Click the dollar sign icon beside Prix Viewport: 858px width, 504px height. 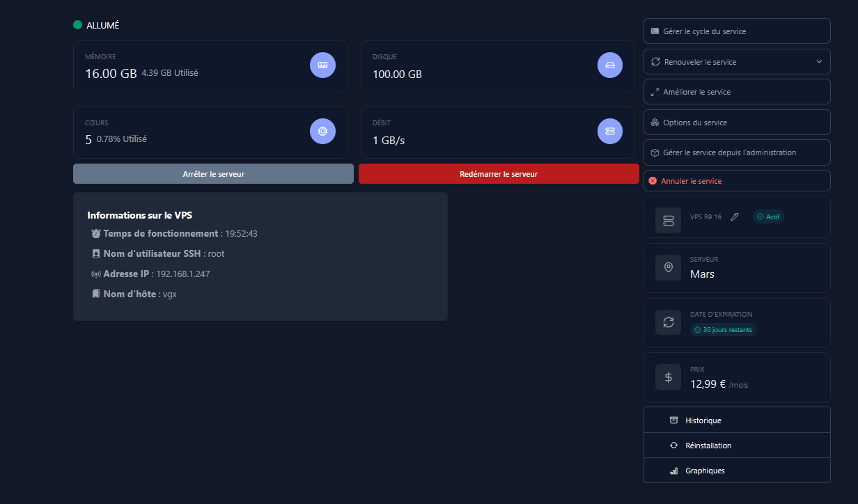click(669, 377)
